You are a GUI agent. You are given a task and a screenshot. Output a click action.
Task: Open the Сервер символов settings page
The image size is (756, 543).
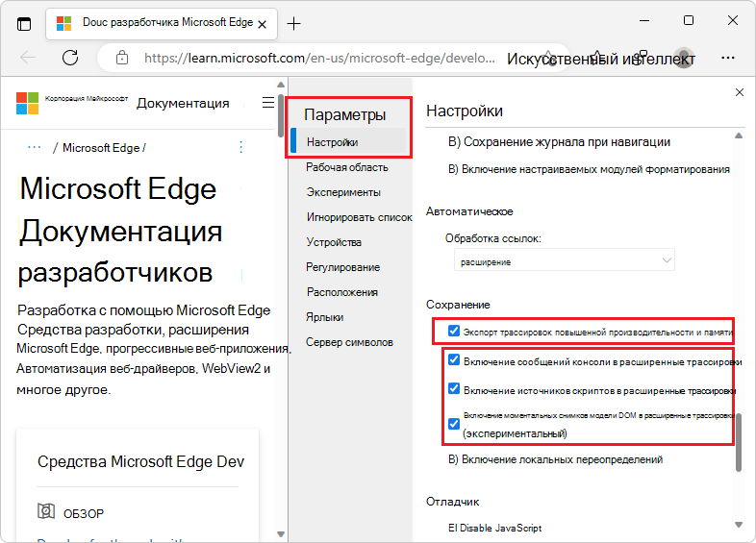click(x=349, y=342)
